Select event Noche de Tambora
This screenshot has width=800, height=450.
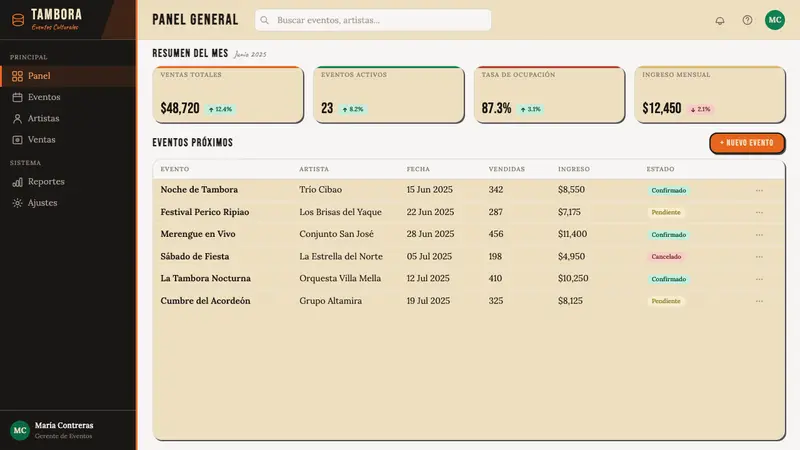pos(199,189)
